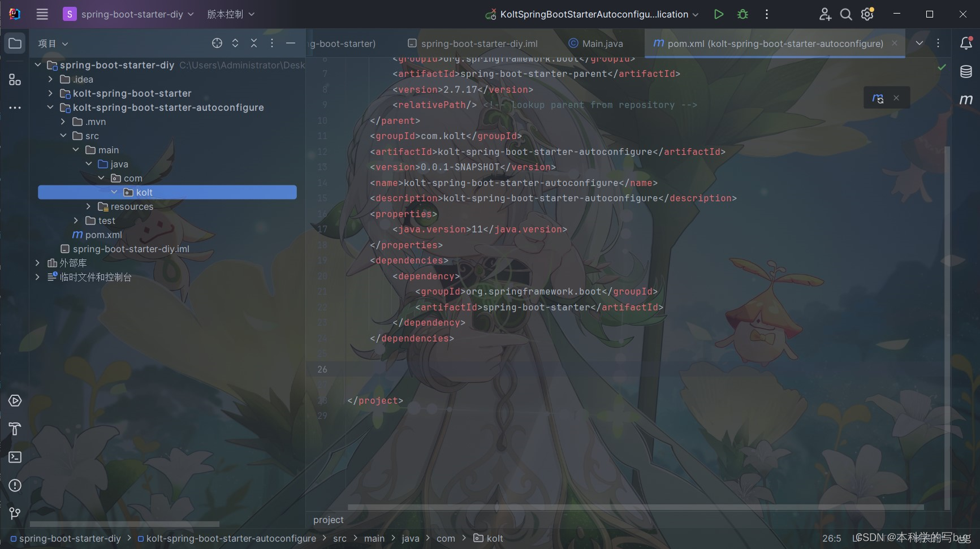980x549 pixels.
Task: Open the Structure tool window
Action: click(15, 80)
